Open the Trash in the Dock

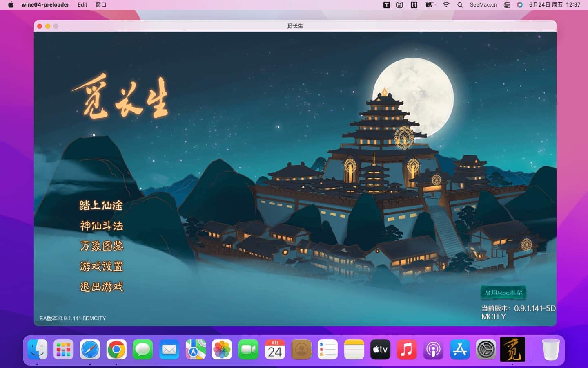(x=550, y=350)
